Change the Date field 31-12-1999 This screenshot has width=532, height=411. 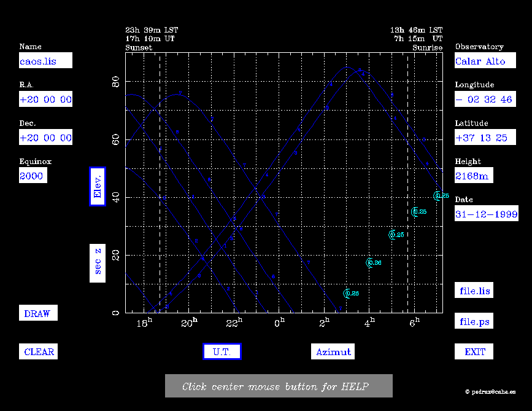click(x=486, y=214)
